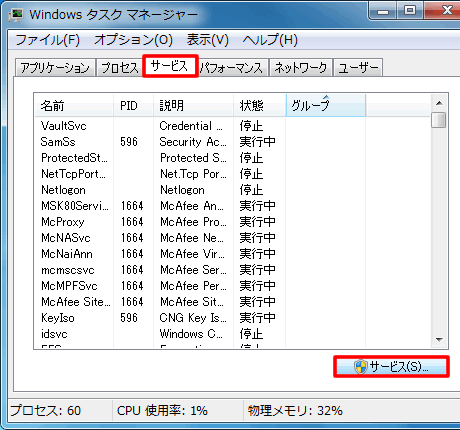Switch to the ネットワーク tab
Image resolution: width=460 pixels, height=430 pixels.
coord(301,68)
